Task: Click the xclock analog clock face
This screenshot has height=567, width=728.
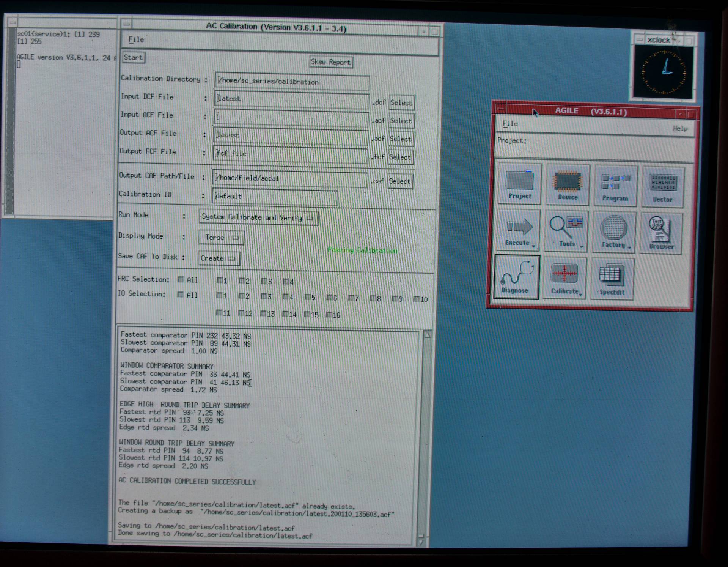Action: [663, 72]
